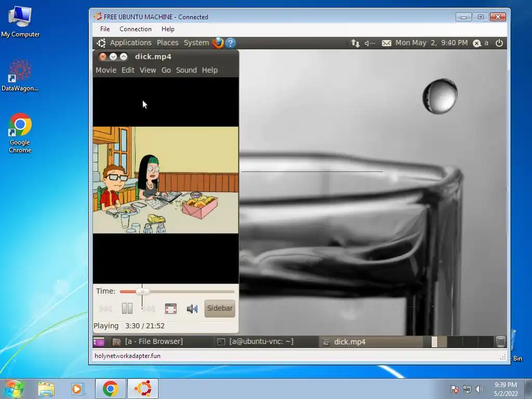The width and height of the screenshot is (532, 399).
Task: Click the blue help question-mark icon
Action: 230,43
